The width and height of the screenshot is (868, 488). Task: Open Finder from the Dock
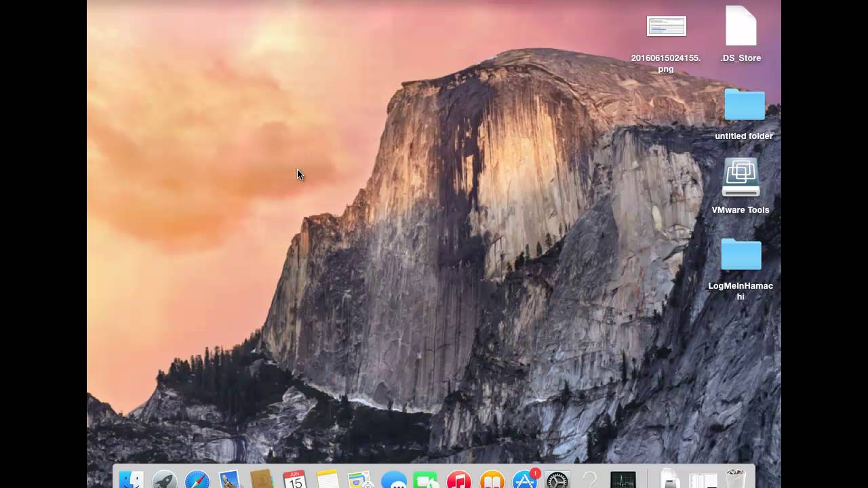(131, 480)
